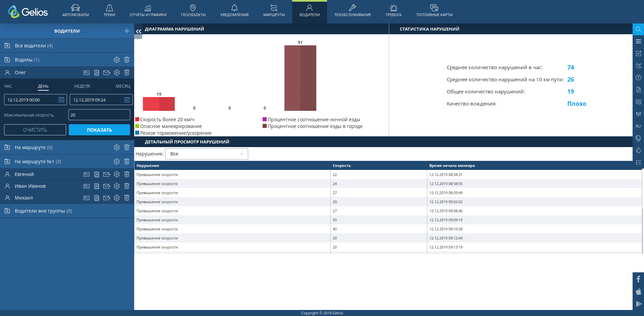Add a new driver with plus icon
The width and height of the screenshot is (644, 316).
[x=126, y=31]
